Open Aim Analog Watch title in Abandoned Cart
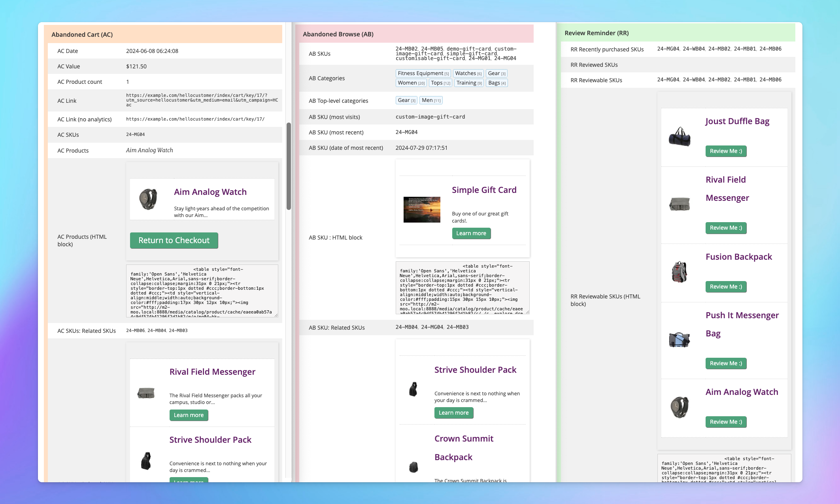840x504 pixels. coord(210,192)
